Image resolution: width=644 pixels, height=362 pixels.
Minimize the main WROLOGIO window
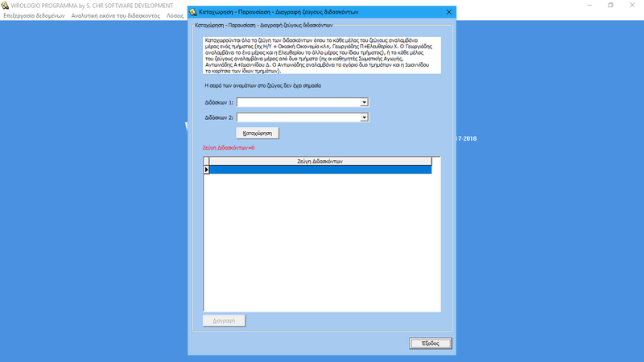tap(589, 6)
